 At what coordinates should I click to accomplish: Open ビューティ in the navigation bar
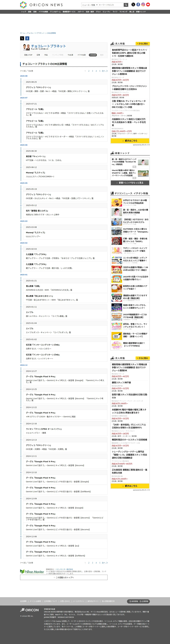pyautogui.click(x=106, y=12)
